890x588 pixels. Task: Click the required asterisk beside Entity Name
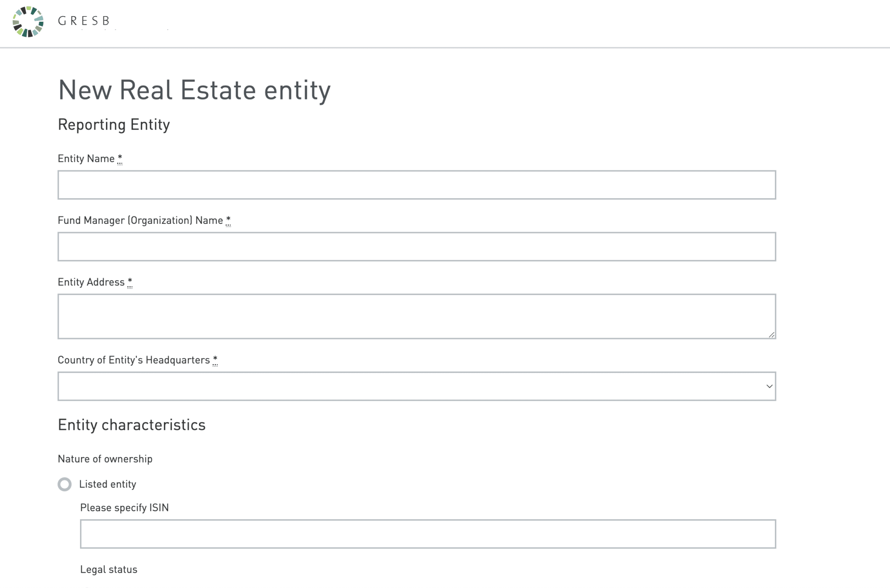pos(120,158)
